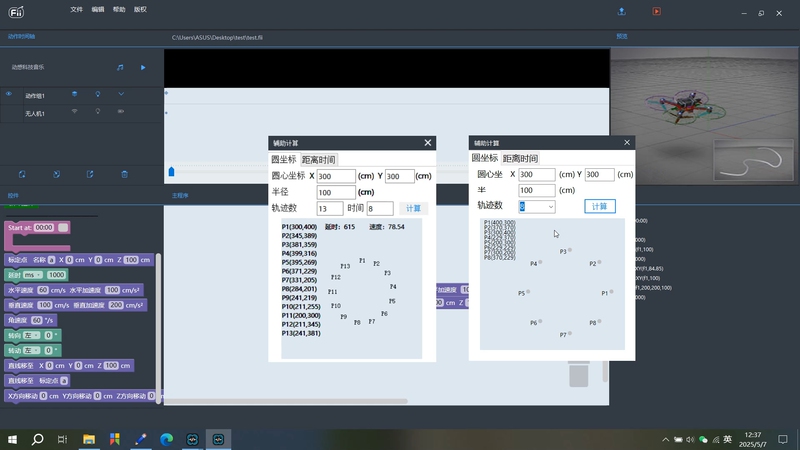
Task: Click the music note icon
Action: click(x=120, y=67)
